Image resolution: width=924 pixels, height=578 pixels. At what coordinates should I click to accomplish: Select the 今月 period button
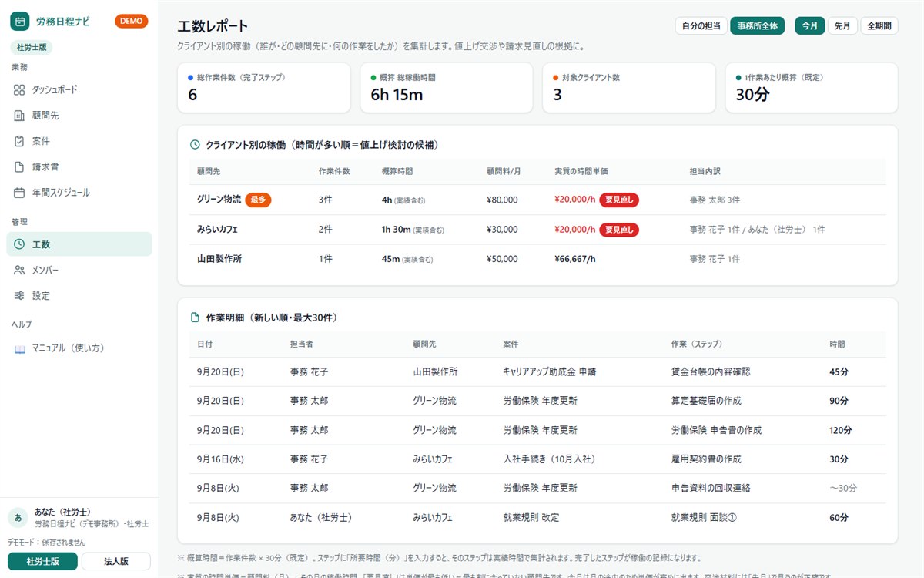point(810,25)
